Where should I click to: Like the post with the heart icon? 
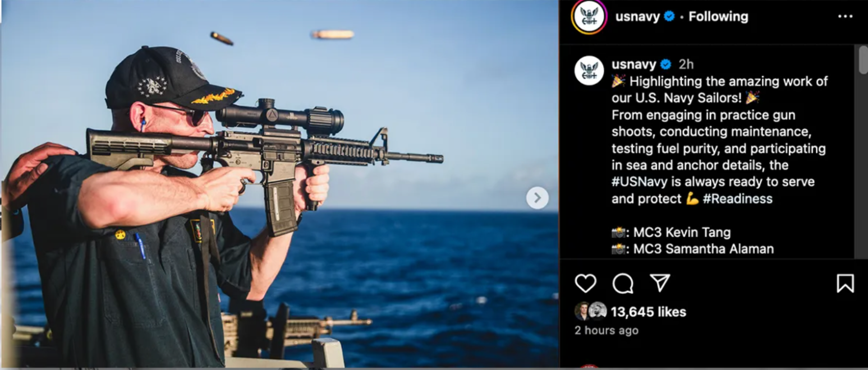(x=585, y=283)
